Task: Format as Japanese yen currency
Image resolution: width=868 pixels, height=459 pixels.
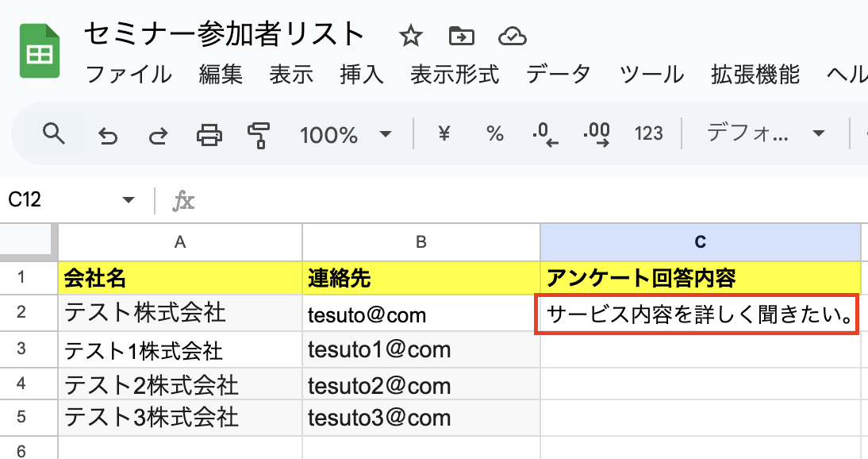Action: [x=444, y=133]
